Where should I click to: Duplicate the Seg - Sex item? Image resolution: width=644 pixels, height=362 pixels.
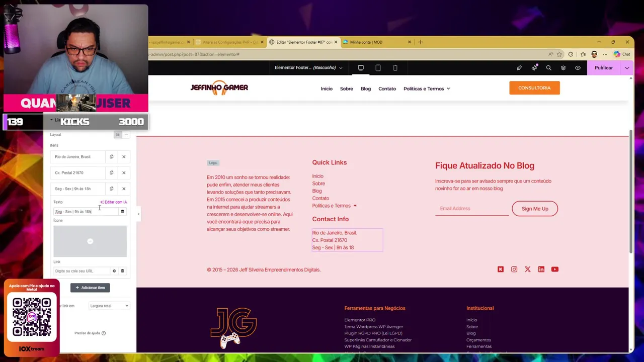[112, 189]
